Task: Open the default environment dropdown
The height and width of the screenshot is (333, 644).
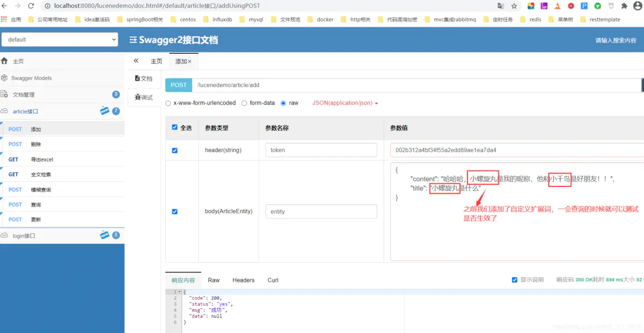Action: (x=59, y=39)
